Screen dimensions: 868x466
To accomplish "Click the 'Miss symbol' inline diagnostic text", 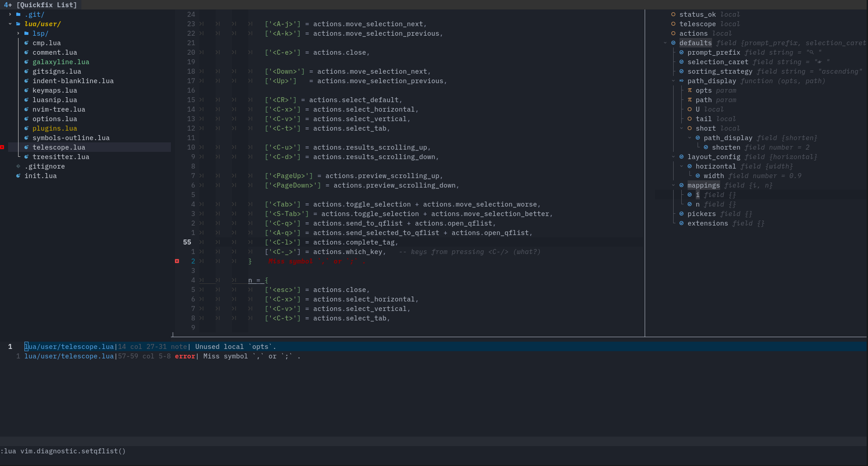I will (x=316, y=261).
